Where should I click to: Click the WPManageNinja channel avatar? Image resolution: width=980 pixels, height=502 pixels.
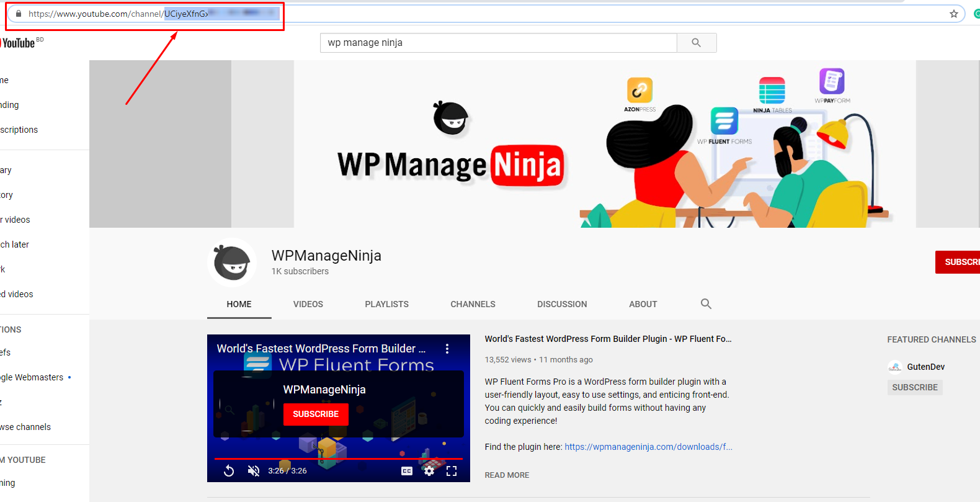[232, 262]
